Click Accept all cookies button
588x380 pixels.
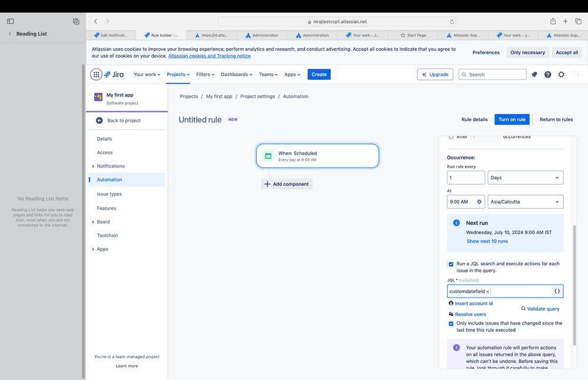[x=567, y=52]
